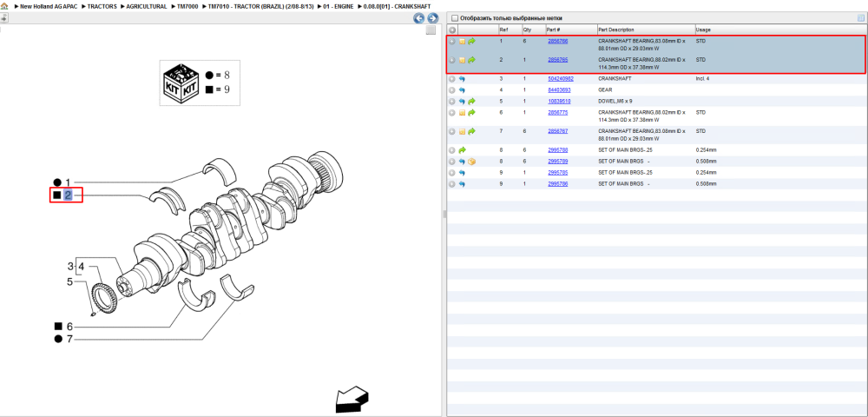Open the TM7000 breadcrumb
Image resolution: width=868 pixels, height=417 pixels.
coord(187,6)
